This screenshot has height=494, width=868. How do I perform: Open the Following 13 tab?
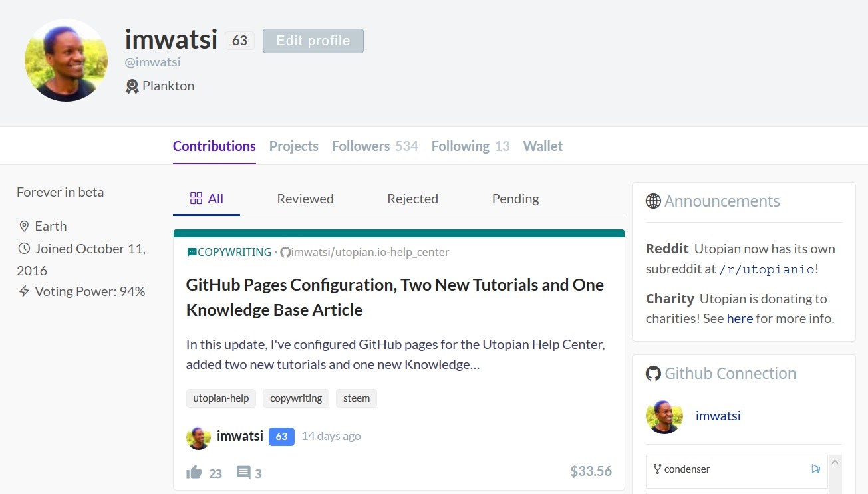(471, 146)
